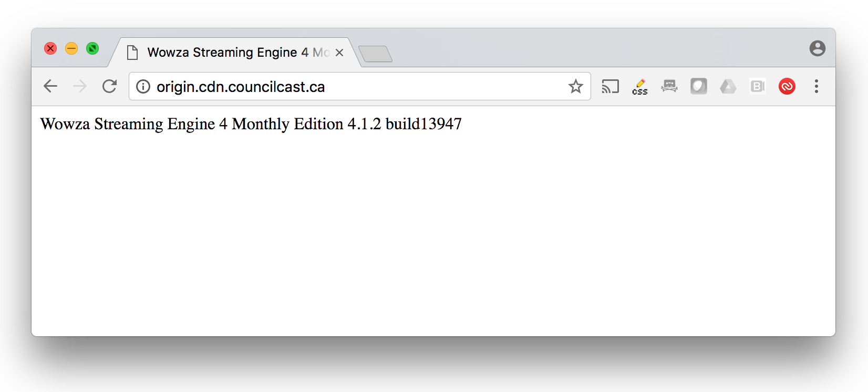This screenshot has width=868, height=392.
Task: Open the grey rounded-square sphere extension
Action: 699,86
